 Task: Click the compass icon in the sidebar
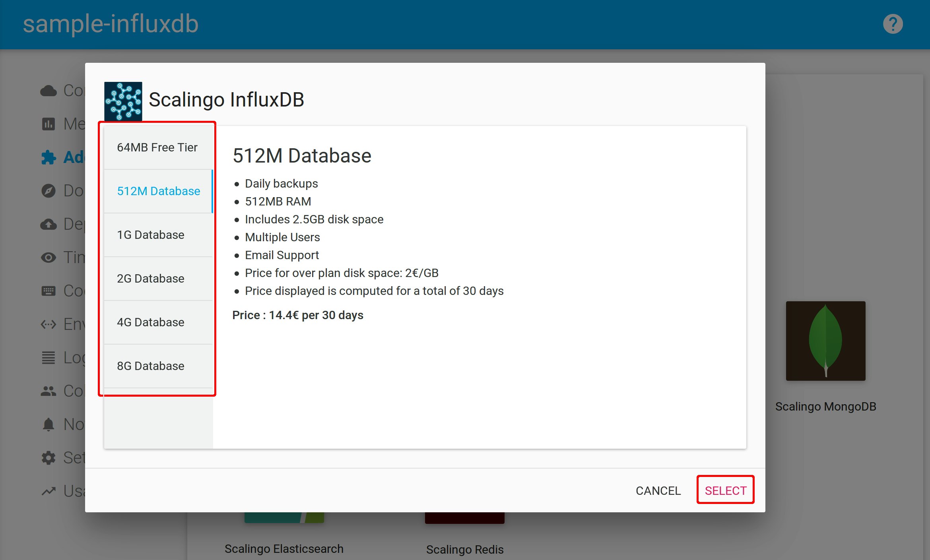(49, 191)
